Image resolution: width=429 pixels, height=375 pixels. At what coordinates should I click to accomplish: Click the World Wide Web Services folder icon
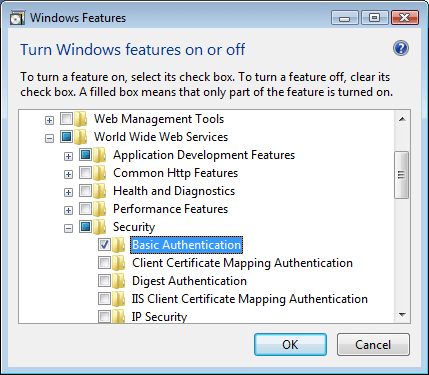point(81,137)
